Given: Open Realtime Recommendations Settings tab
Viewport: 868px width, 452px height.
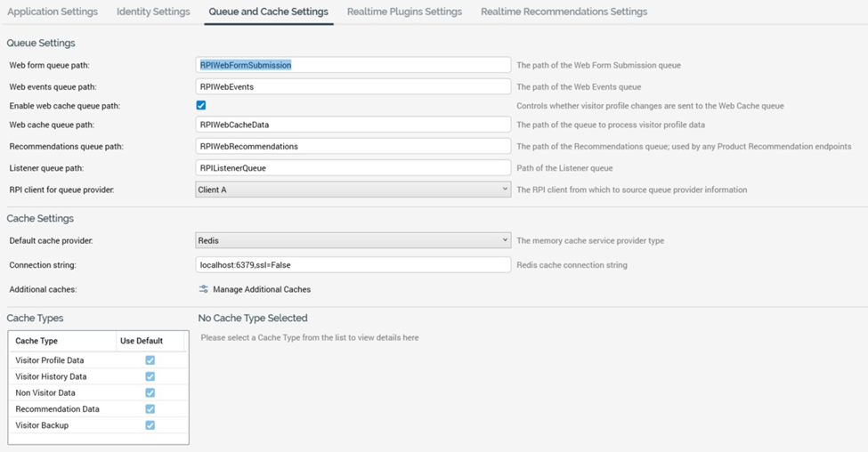Looking at the screenshot, I should pyautogui.click(x=564, y=12).
